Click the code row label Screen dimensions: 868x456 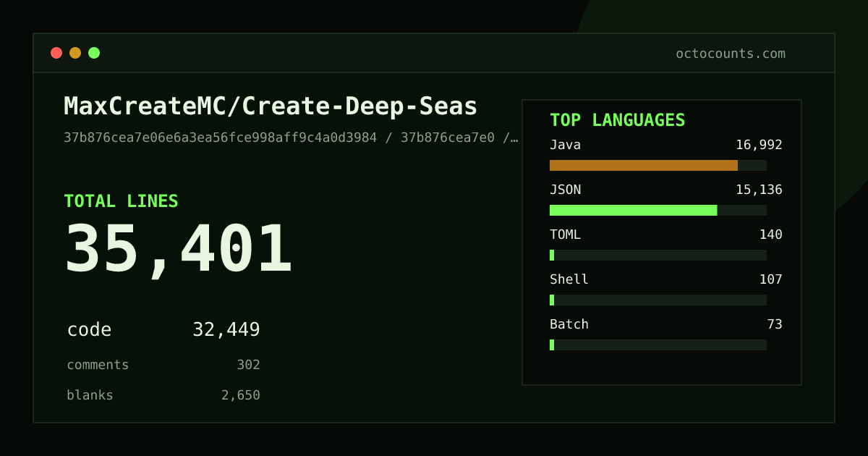89,330
